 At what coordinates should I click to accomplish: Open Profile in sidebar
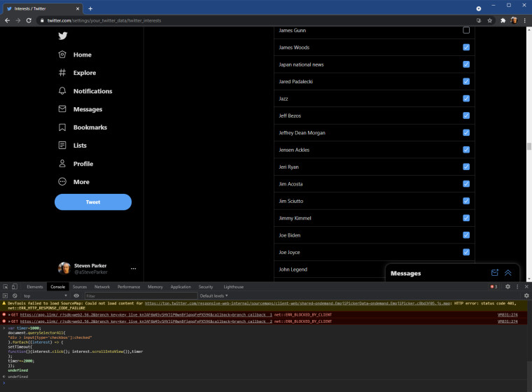pos(76,164)
